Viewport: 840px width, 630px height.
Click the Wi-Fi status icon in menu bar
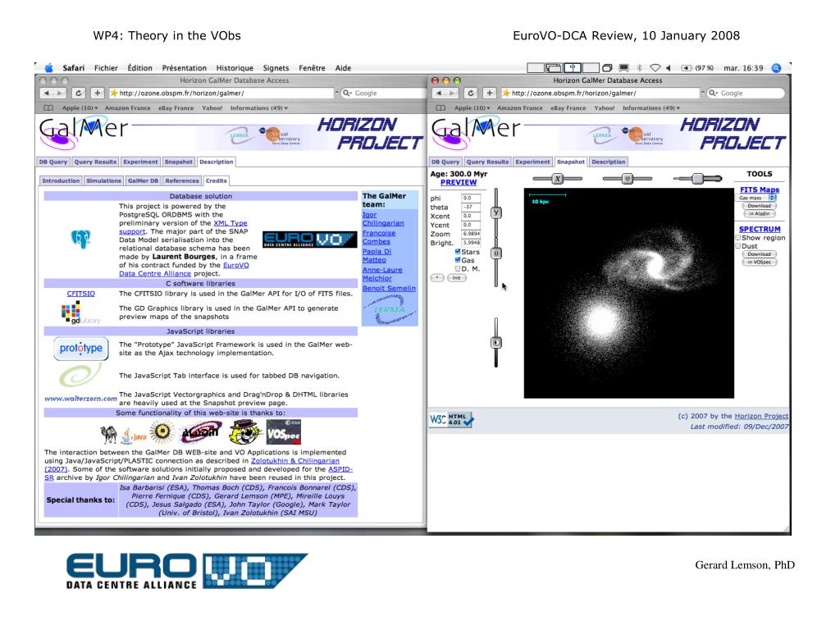click(x=655, y=68)
